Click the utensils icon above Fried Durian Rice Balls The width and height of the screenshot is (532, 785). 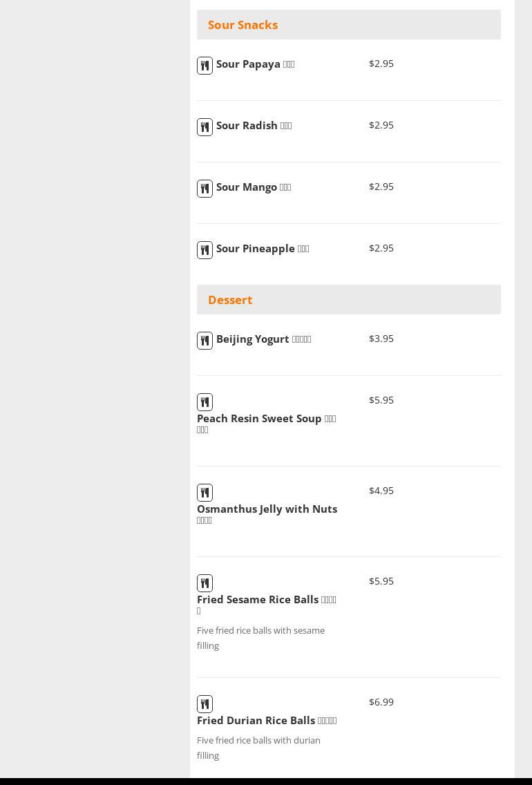tap(205, 704)
